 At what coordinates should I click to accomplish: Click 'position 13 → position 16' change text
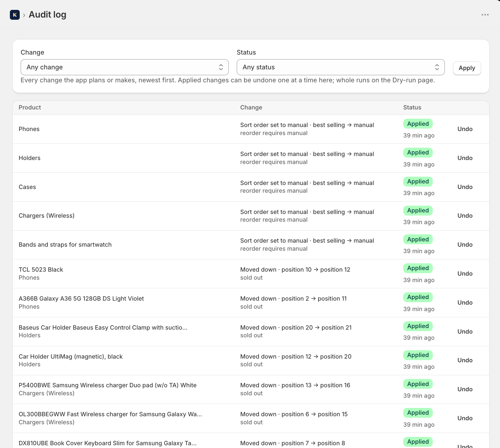click(x=316, y=385)
